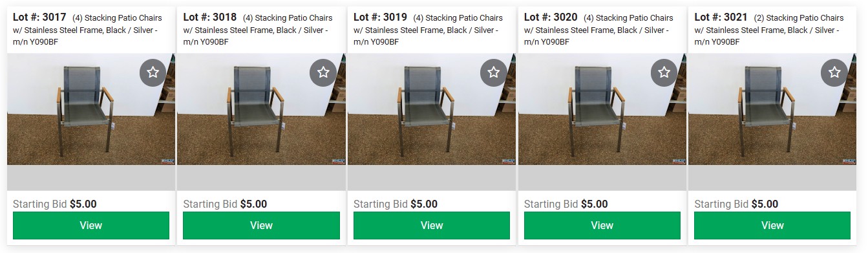The image size is (868, 253).
Task: Open lot 3018 with the View button
Action: (x=261, y=226)
